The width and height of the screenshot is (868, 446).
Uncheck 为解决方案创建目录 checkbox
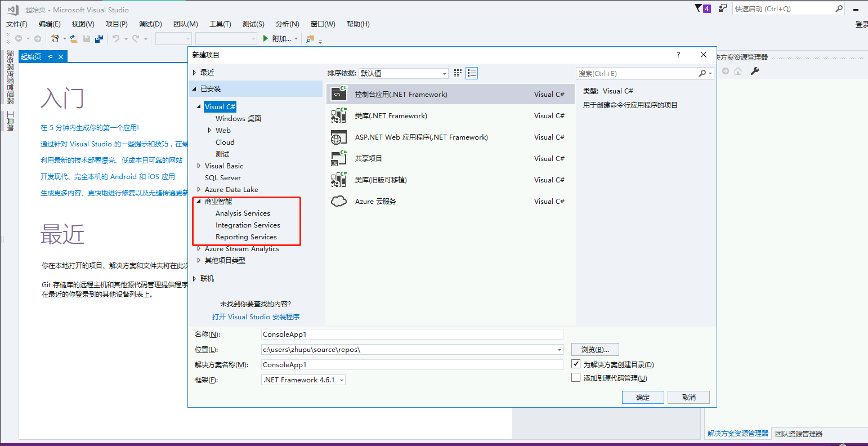(x=576, y=363)
